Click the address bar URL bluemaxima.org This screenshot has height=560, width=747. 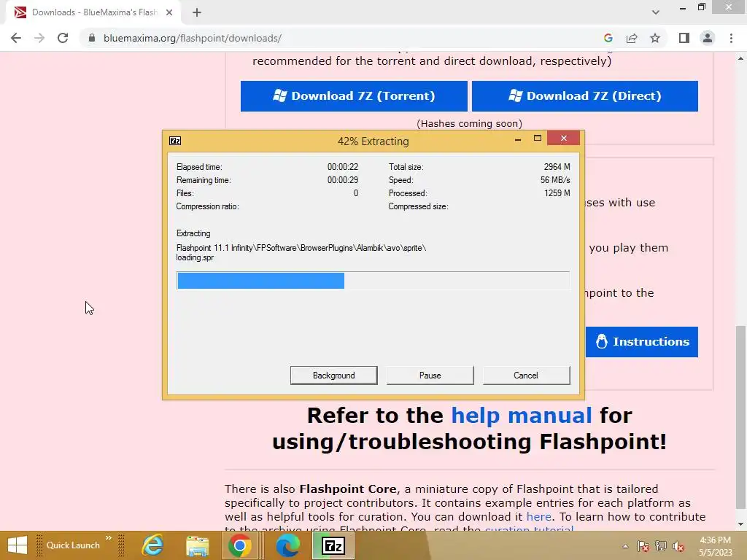point(193,38)
